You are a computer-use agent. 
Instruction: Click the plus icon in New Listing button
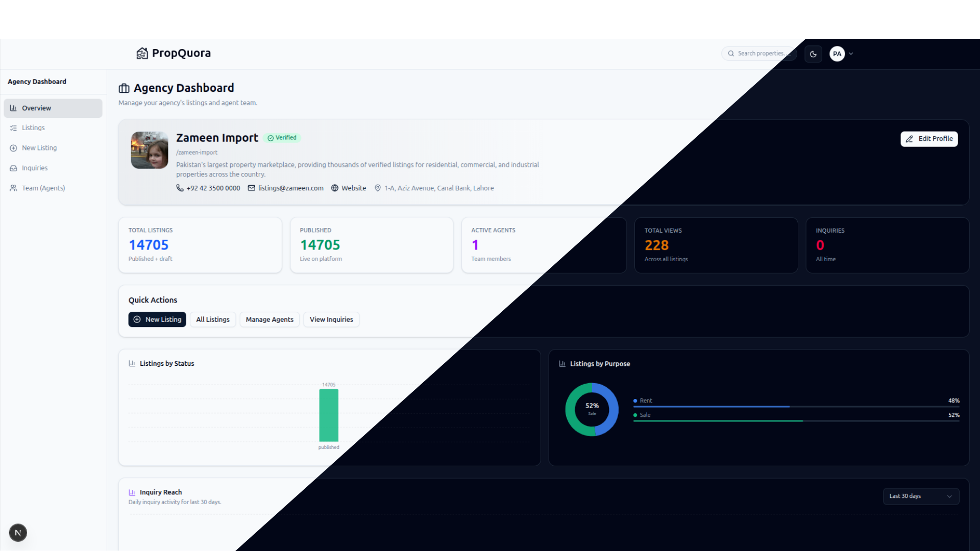coord(137,319)
